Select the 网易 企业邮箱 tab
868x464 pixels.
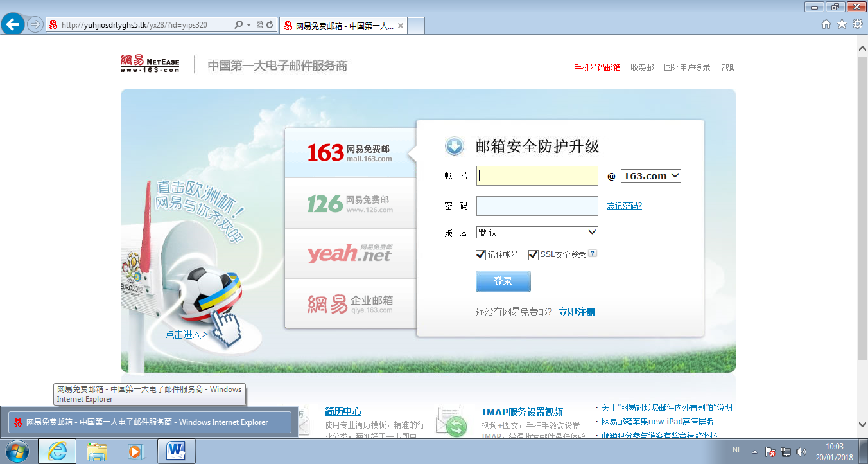coord(350,304)
